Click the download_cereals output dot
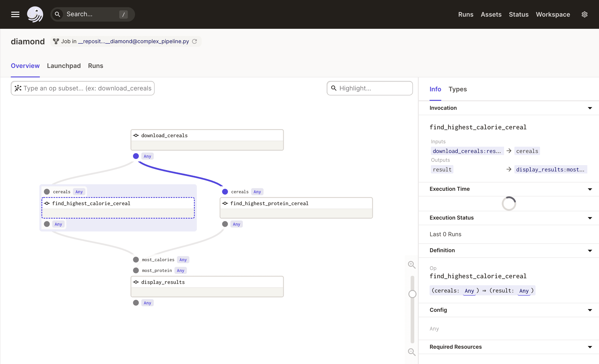599x364 pixels. 136,156
